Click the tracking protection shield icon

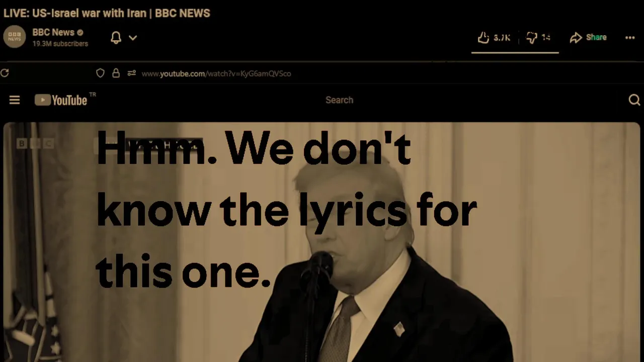tap(100, 73)
